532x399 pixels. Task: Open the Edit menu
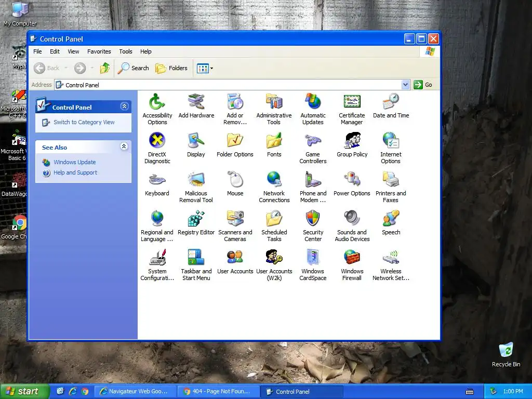55,51
